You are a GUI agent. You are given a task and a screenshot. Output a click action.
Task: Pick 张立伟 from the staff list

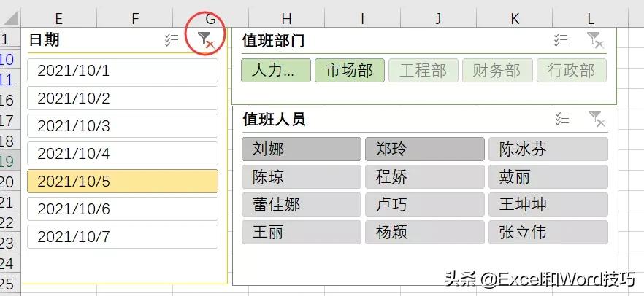pyautogui.click(x=548, y=233)
